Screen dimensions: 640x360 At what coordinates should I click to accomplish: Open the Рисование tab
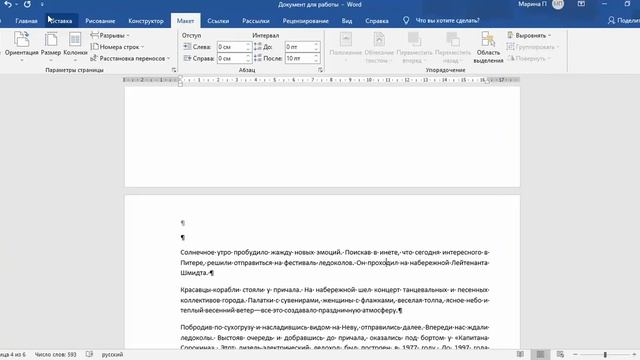coord(100,21)
